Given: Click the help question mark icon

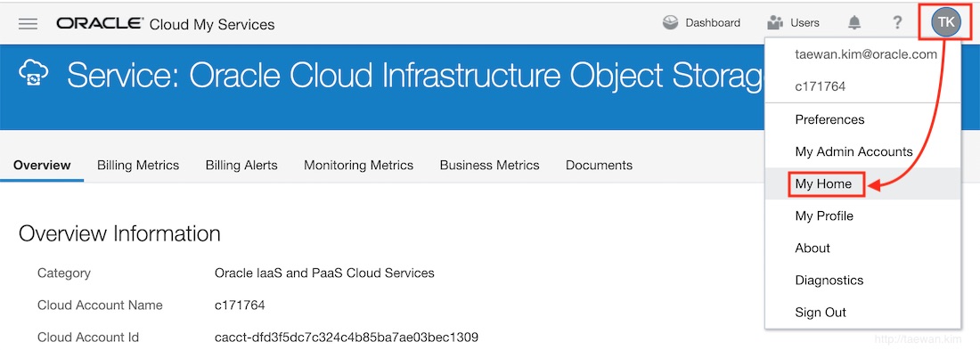Looking at the screenshot, I should click(897, 23).
